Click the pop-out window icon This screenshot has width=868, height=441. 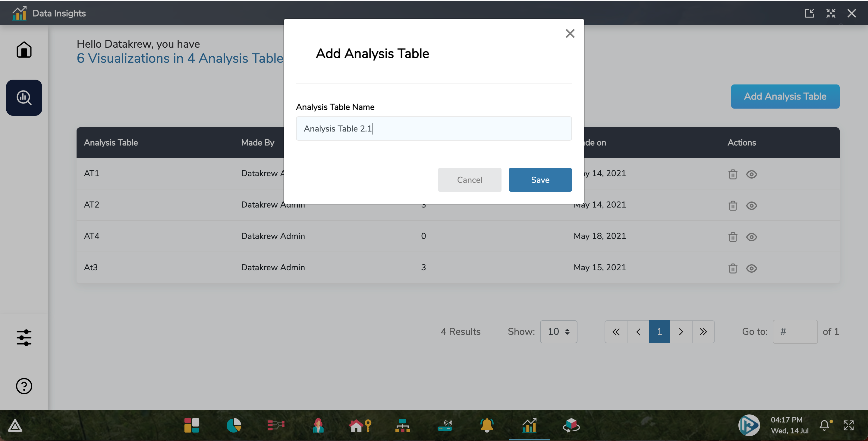click(809, 13)
